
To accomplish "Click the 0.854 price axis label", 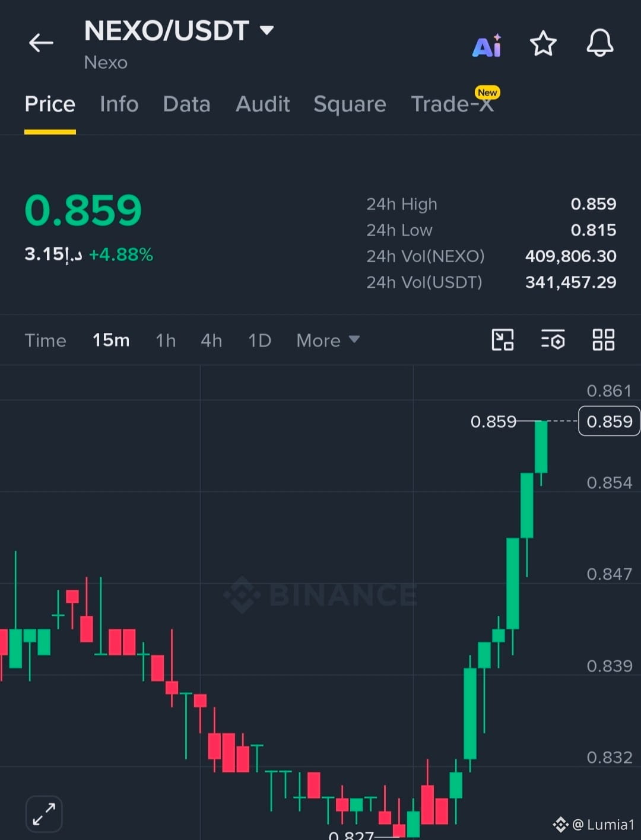I will (610, 483).
